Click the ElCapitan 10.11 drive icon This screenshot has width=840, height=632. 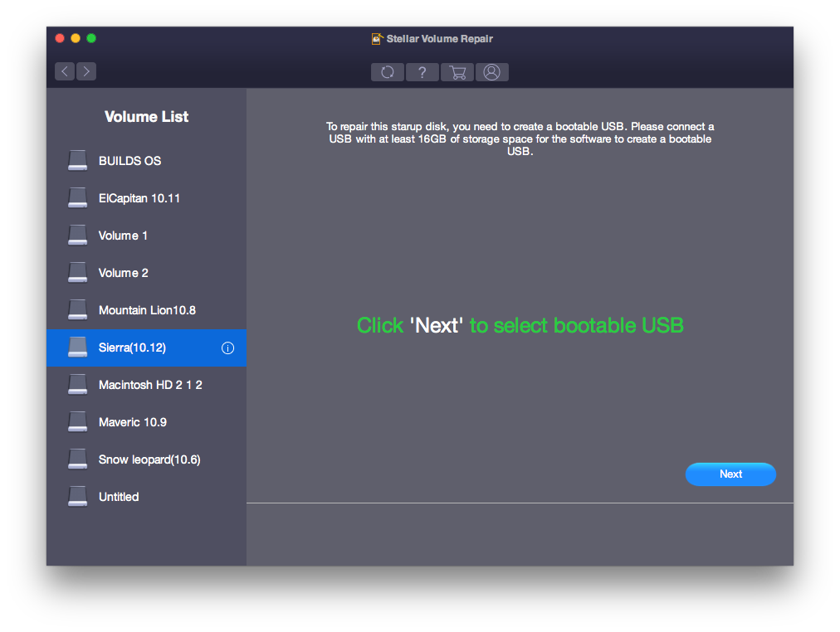pos(78,198)
